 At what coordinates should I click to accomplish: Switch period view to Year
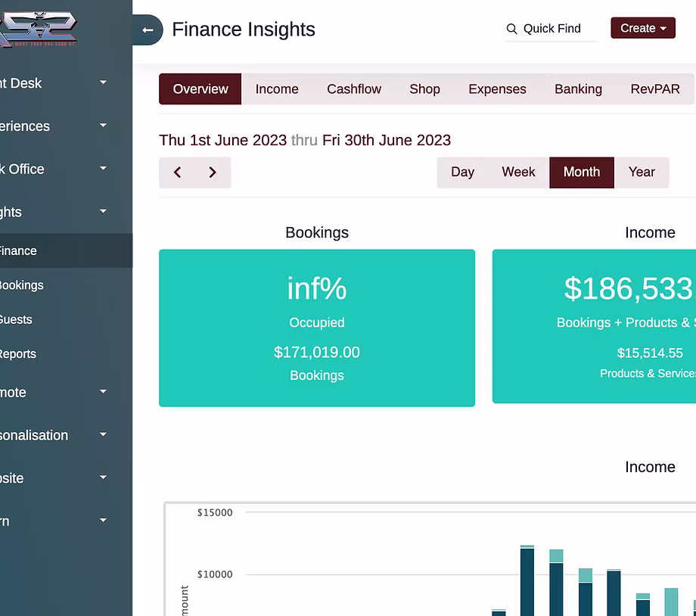641,173
